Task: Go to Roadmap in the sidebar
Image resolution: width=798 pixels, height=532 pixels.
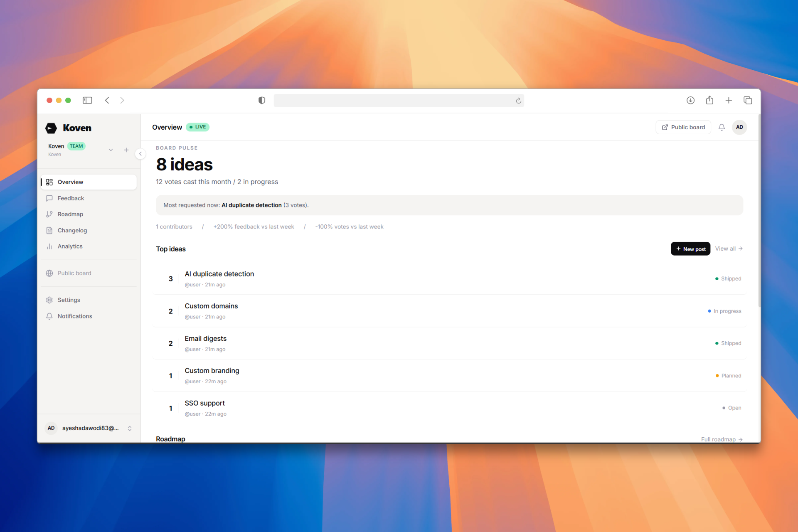Action: click(89, 214)
